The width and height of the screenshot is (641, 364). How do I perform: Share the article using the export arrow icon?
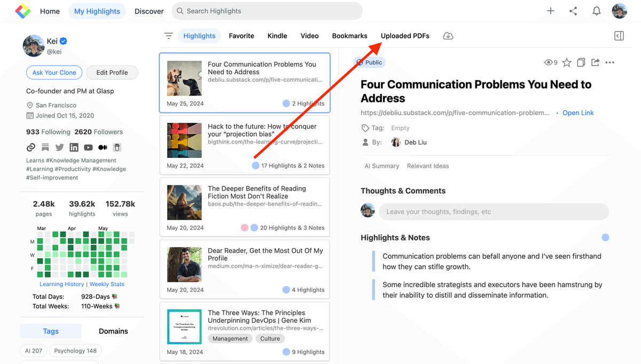coord(595,62)
